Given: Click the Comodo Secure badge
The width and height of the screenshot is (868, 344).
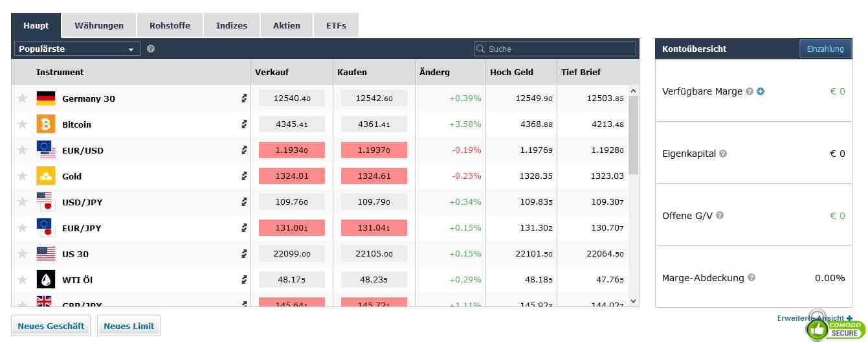Looking at the screenshot, I should [836, 328].
